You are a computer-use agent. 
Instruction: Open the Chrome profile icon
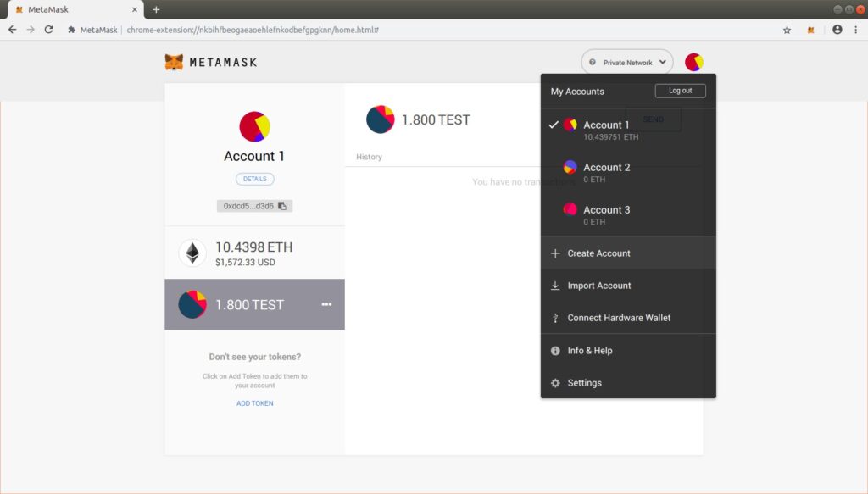coord(837,30)
